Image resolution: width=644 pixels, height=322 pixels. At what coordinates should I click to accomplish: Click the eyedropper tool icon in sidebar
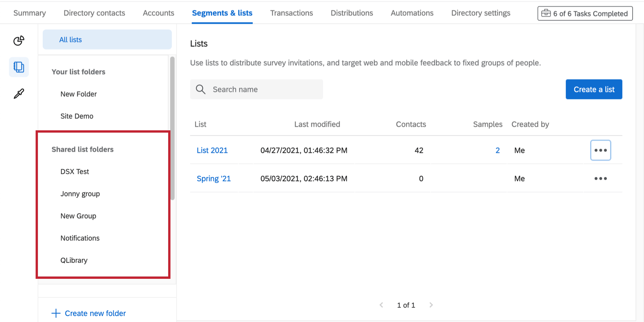tap(19, 94)
